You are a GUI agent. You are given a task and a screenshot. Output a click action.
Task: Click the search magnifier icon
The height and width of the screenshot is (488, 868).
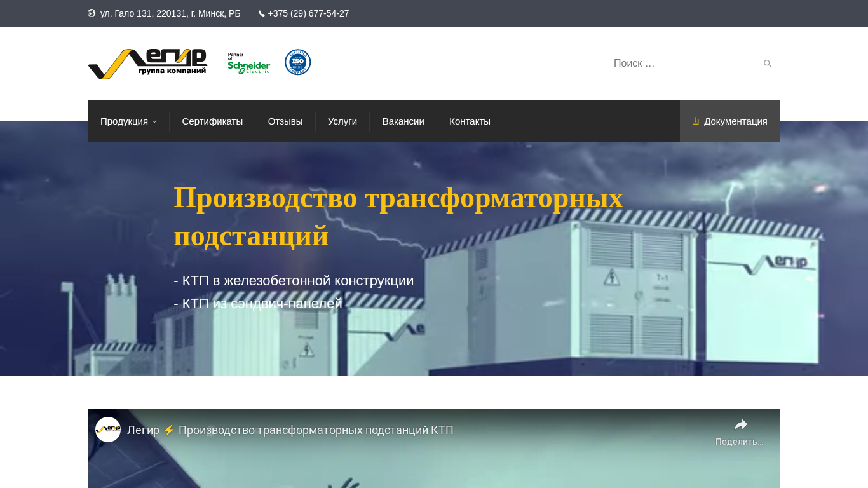click(768, 64)
